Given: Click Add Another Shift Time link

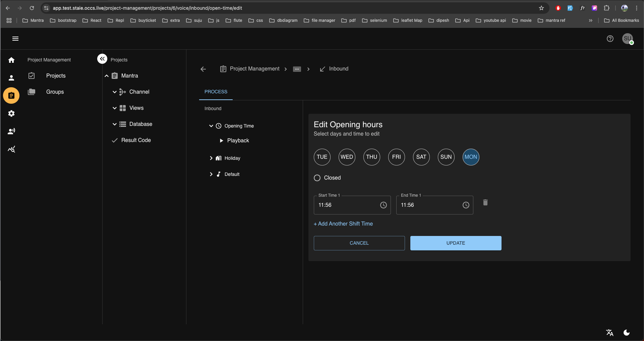Looking at the screenshot, I should 343,224.
